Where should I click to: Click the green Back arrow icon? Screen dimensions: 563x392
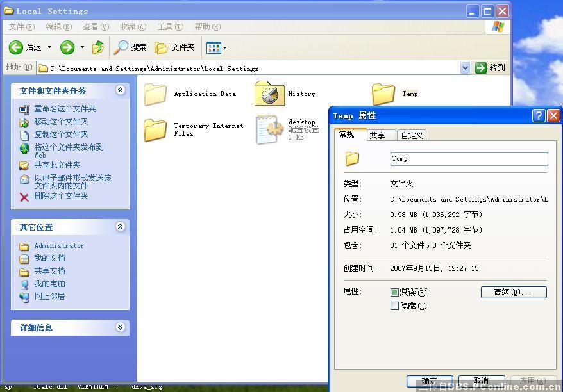click(16, 47)
